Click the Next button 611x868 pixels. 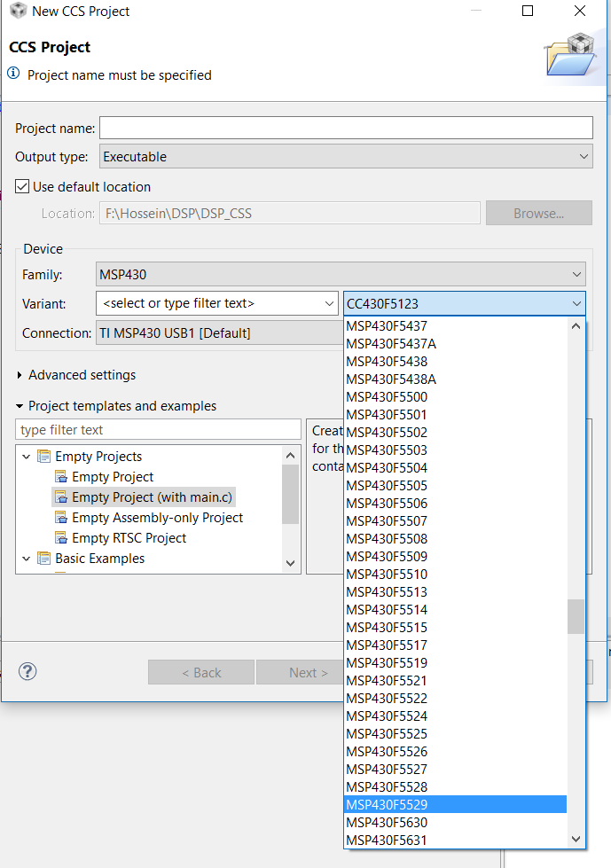pyautogui.click(x=305, y=673)
